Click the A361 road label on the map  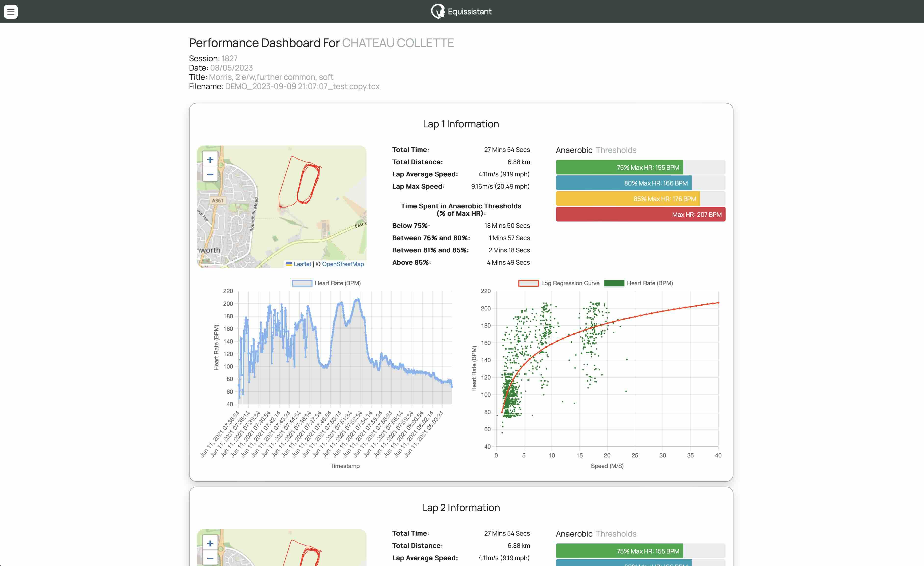(218, 200)
